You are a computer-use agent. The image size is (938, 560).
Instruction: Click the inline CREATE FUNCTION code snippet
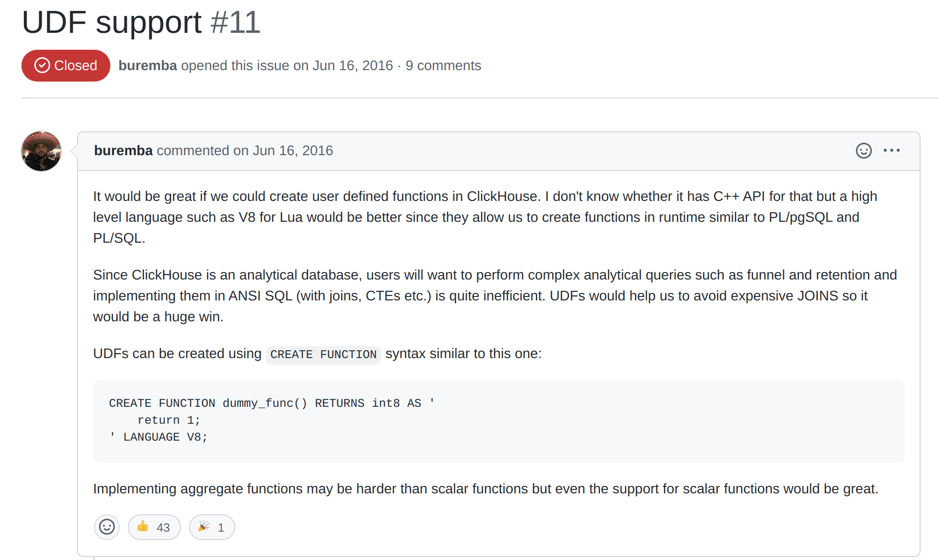[323, 355]
